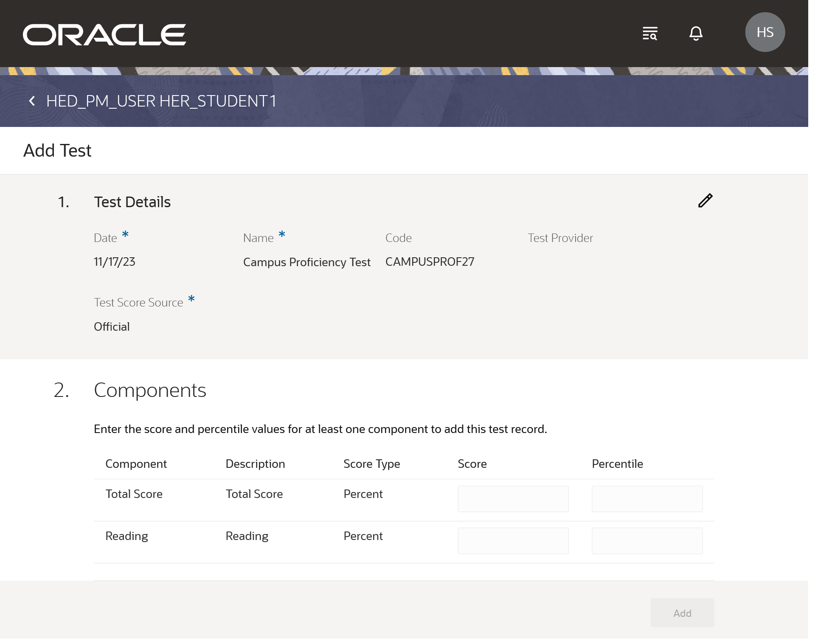The width and height of the screenshot is (815, 644).
Task: Click the Test Details section heading
Action: (132, 202)
